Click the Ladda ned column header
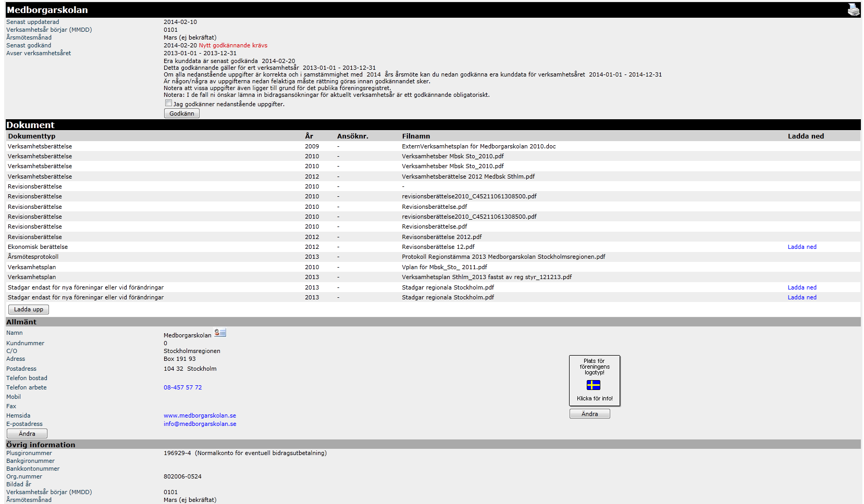Image resolution: width=864 pixels, height=504 pixels. [806, 136]
